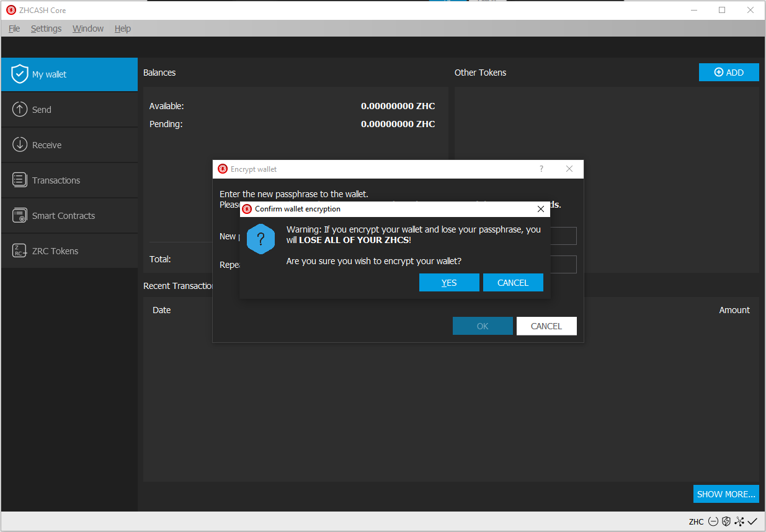Open the Transactions tab
Image resolution: width=766 pixels, height=532 pixels.
[x=69, y=180]
